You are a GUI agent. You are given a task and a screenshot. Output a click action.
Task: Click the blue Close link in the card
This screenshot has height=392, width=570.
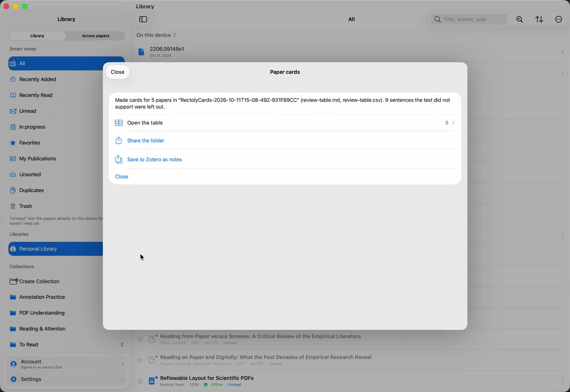point(122,177)
